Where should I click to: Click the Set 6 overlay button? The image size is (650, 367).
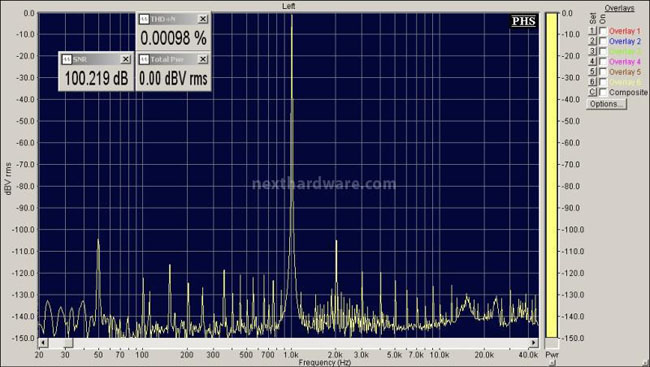[x=593, y=82]
